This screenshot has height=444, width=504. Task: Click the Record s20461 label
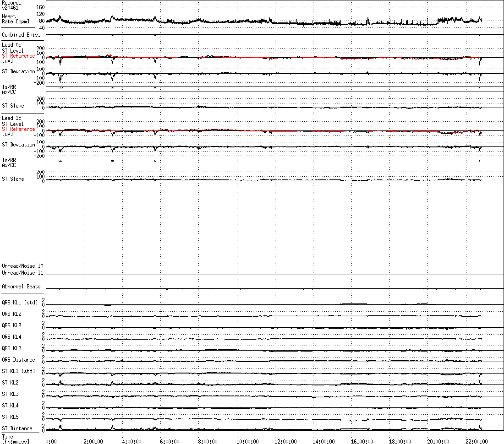(x=11, y=5)
